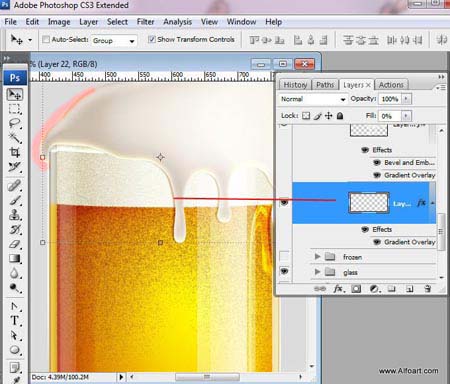Switch to the History tab

295,85
